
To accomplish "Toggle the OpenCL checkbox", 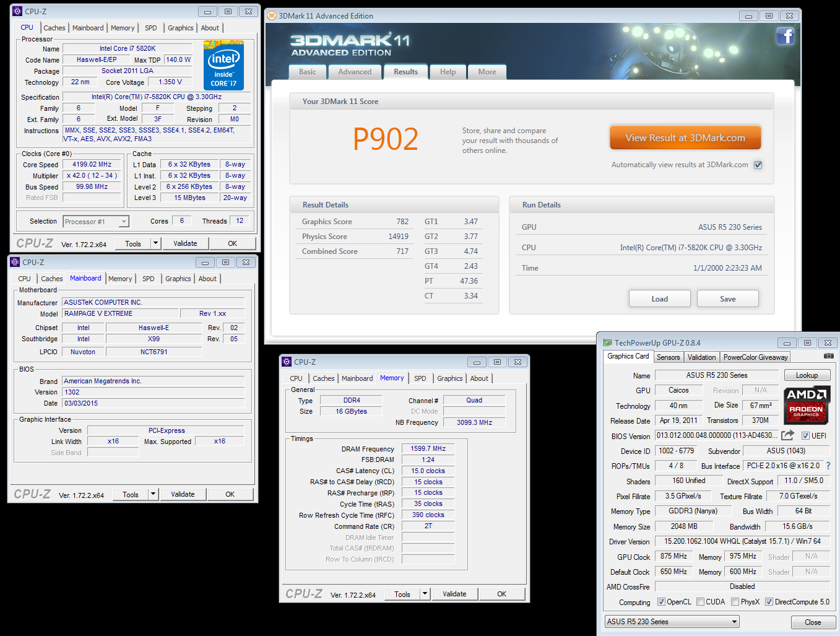I will pos(661,602).
